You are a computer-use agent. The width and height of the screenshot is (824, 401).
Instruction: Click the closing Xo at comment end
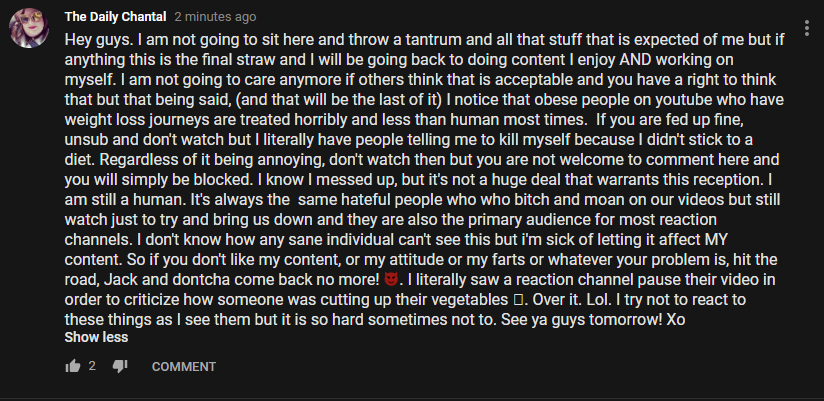click(675, 320)
